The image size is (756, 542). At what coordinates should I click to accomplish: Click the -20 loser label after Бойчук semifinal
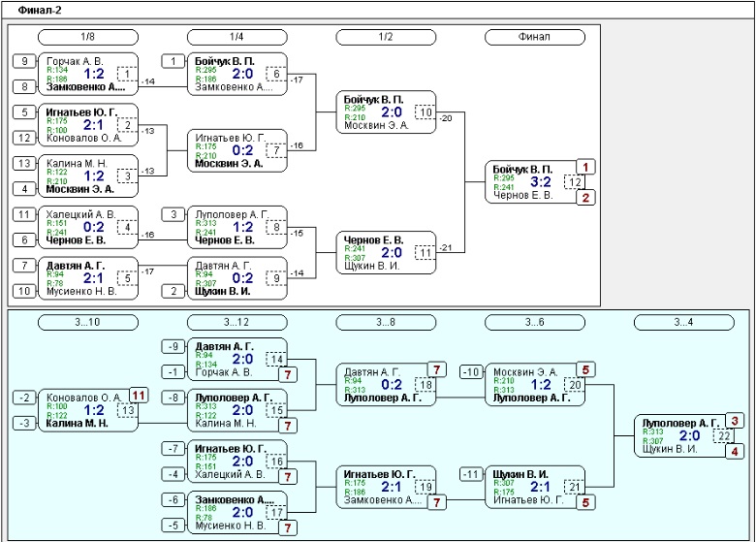tap(446, 118)
